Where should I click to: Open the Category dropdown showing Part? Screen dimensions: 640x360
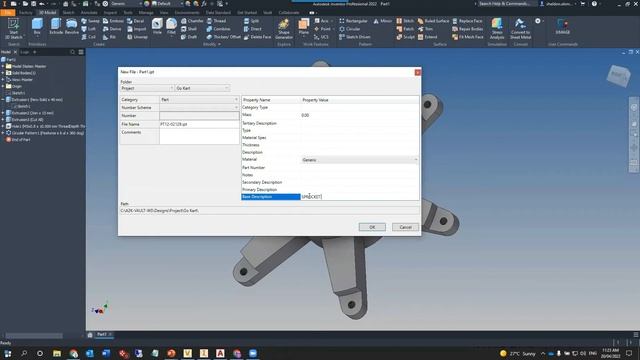[199, 100]
